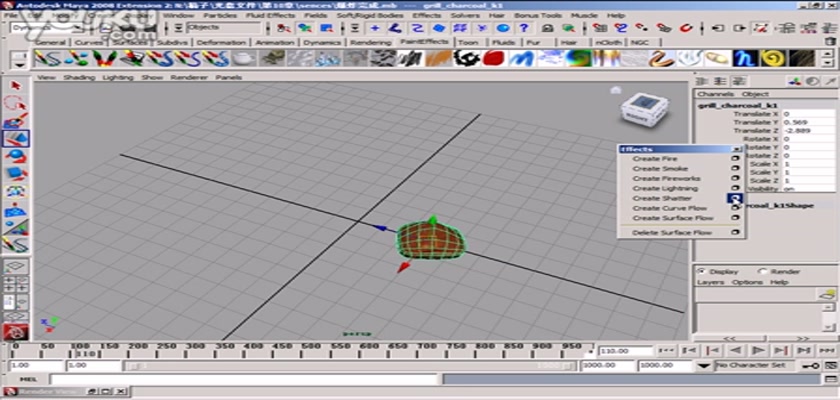
Task: Click the blue plus snap icon
Action: [374, 28]
